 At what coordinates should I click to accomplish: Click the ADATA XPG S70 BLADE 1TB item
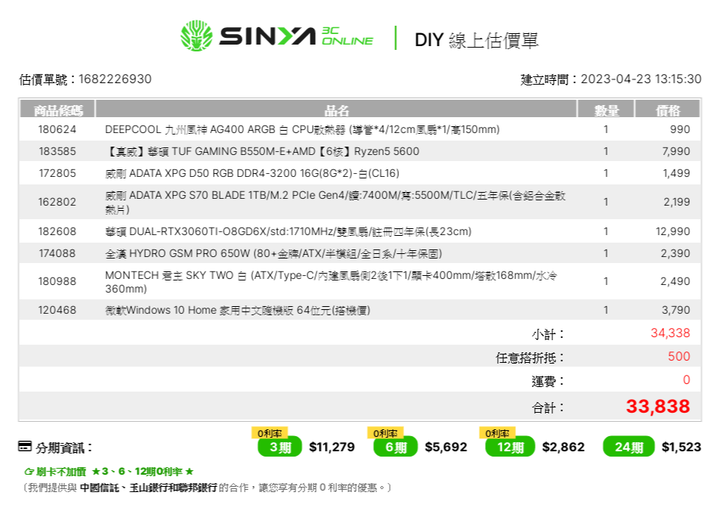[335, 202]
